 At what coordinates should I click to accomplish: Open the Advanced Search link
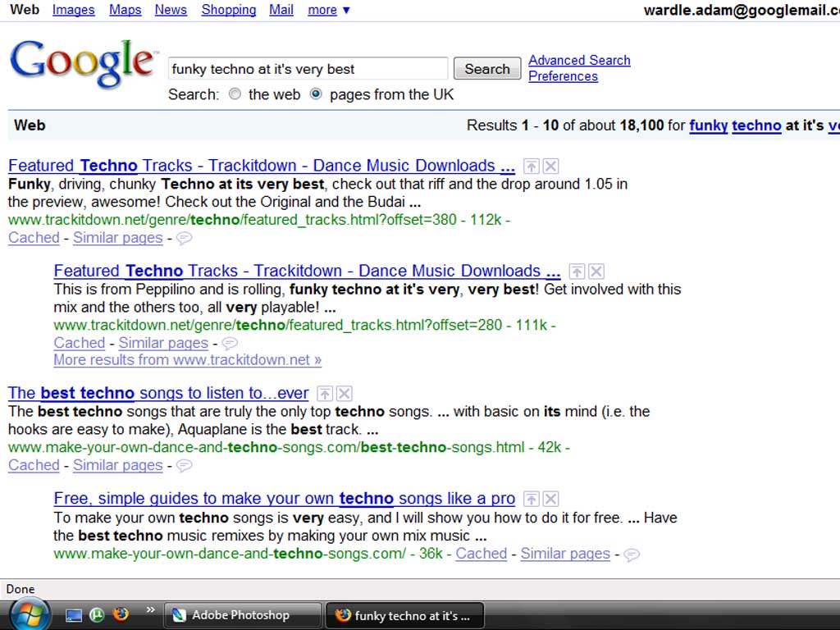point(579,60)
